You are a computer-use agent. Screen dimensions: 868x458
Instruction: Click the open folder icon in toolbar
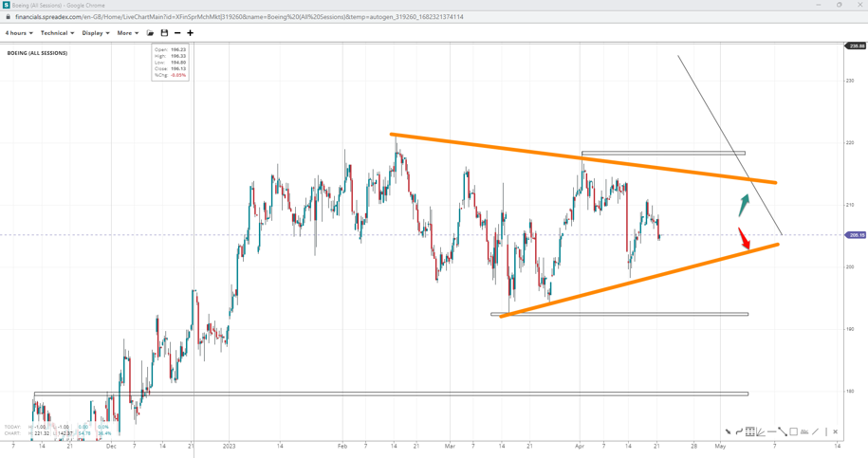click(x=150, y=33)
